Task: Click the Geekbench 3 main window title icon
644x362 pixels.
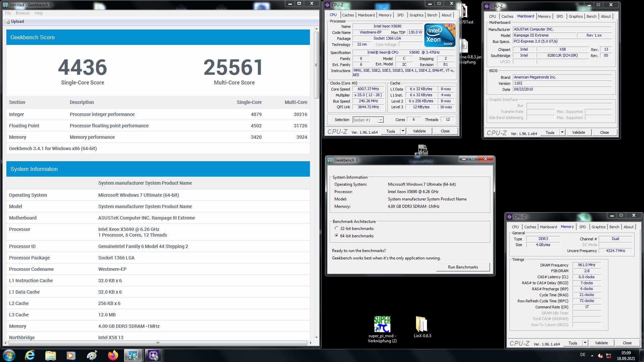Action: (x=5, y=5)
